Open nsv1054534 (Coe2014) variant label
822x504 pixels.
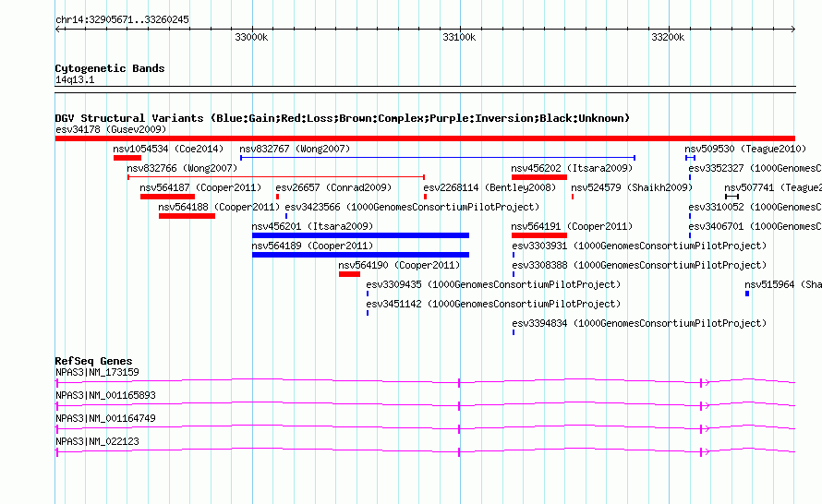pyautogui.click(x=168, y=149)
